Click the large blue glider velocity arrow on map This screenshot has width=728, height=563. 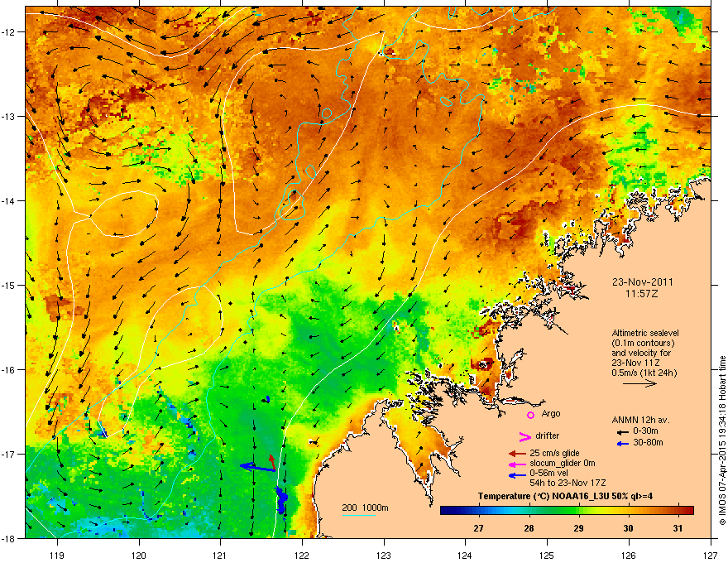point(257,467)
